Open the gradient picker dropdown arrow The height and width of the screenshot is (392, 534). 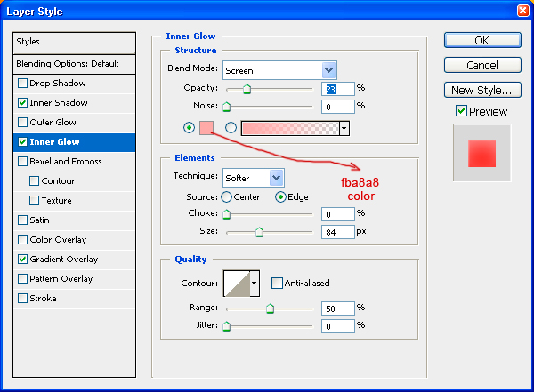pos(344,128)
